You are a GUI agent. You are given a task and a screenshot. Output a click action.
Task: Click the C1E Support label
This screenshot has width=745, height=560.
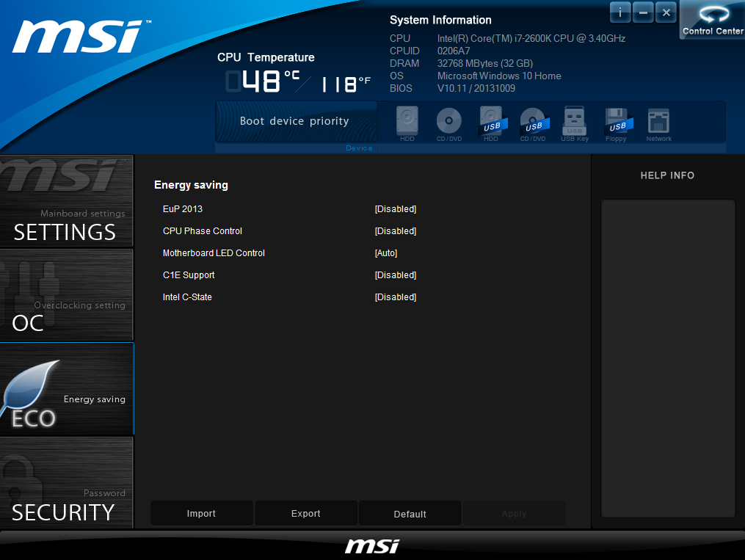click(189, 275)
